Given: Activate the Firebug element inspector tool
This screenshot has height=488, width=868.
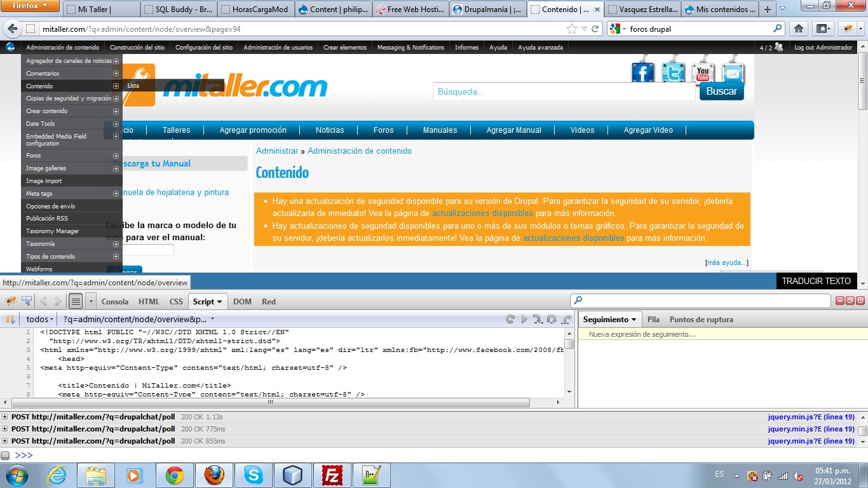Looking at the screenshot, I should pos(27,301).
